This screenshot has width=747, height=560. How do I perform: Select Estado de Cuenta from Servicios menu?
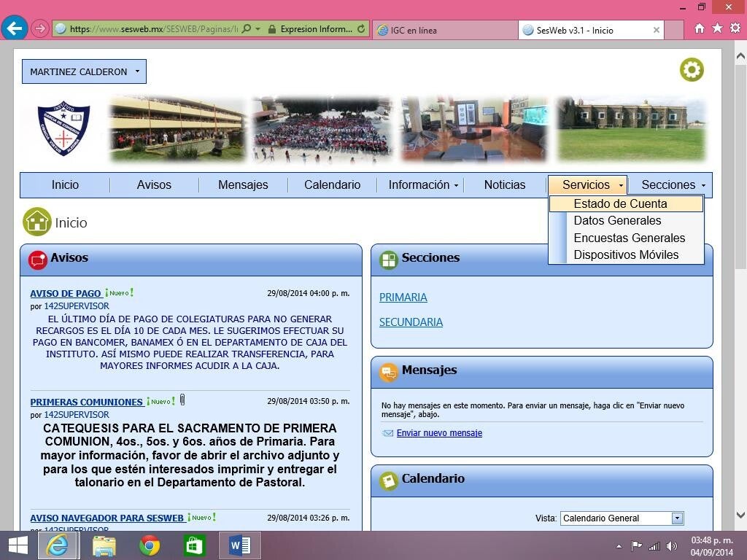620,204
